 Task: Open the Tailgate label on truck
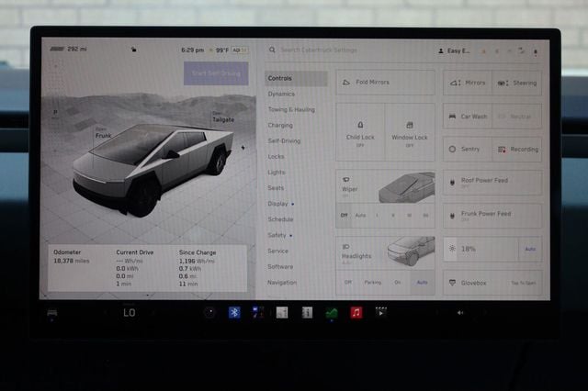[223, 117]
